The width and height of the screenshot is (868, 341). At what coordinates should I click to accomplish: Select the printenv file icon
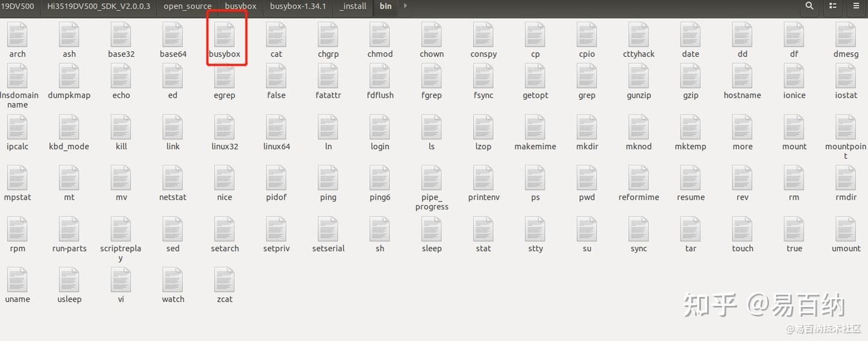[483, 178]
